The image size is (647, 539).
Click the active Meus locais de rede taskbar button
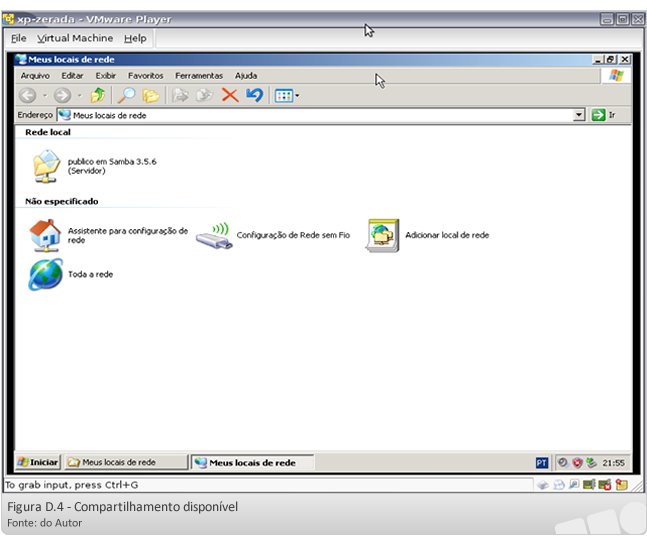(x=252, y=462)
